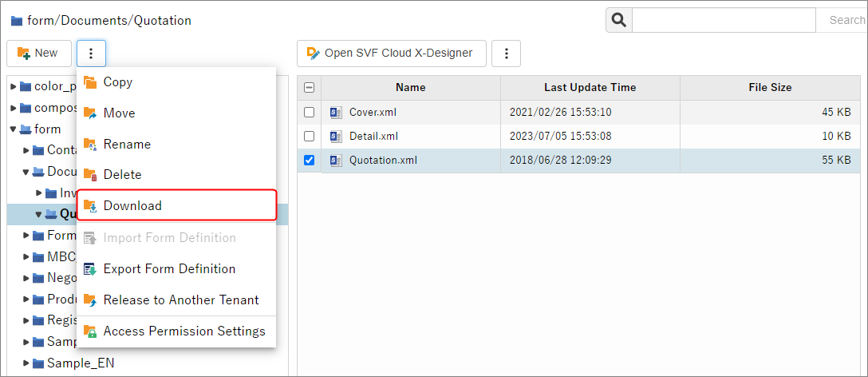
Task: Uncheck the Quotation.xml checkbox
Action: [310, 161]
